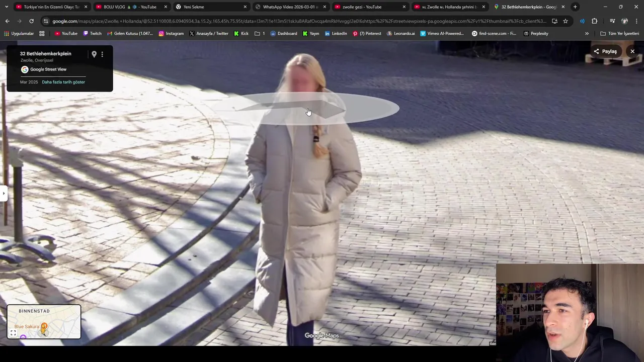
Task: Go forward to the next page
Action: pos(19,21)
